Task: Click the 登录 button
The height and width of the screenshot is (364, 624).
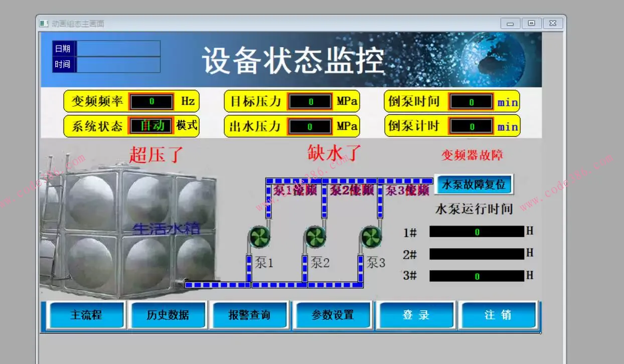Action: pos(416,315)
